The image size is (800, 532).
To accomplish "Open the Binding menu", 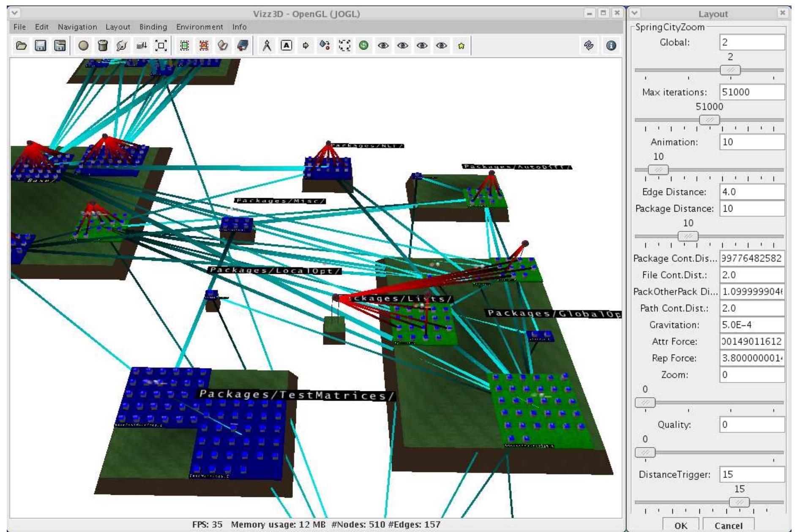I will pyautogui.click(x=153, y=27).
